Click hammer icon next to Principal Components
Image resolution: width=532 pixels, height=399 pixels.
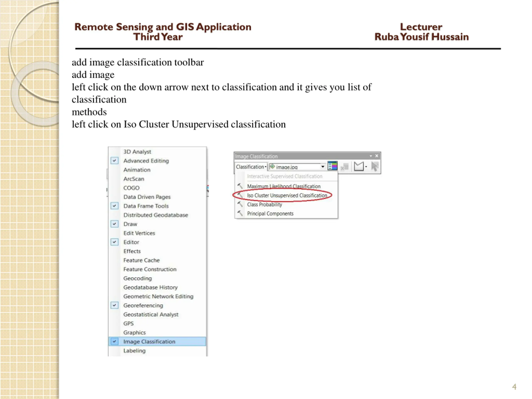[240, 213]
